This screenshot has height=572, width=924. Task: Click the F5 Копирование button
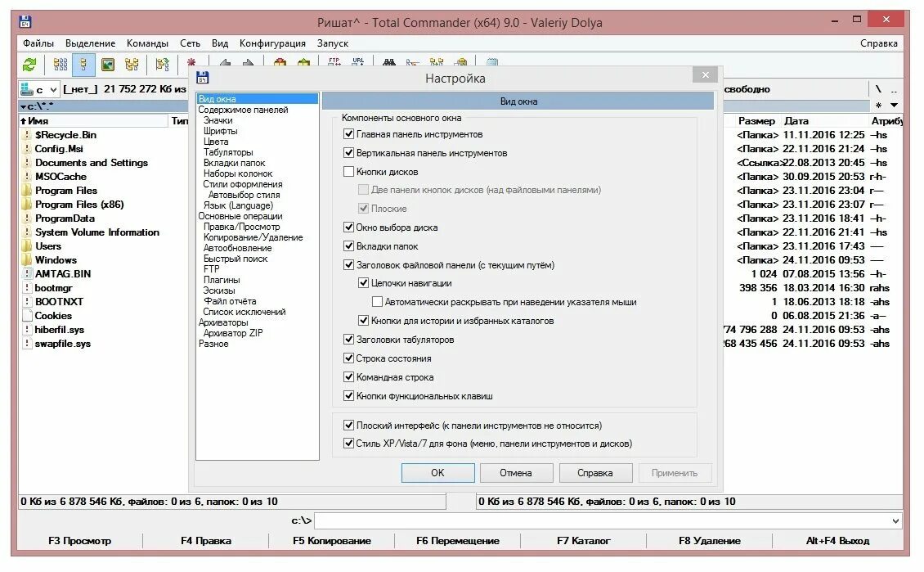tap(332, 541)
